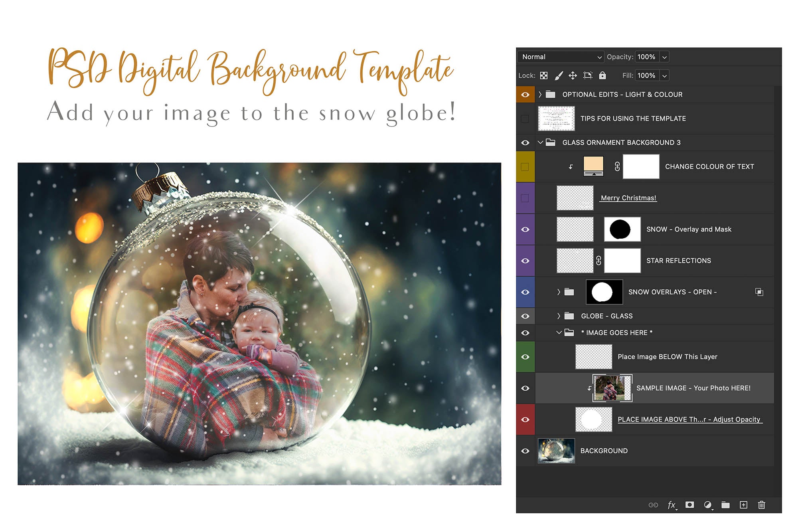Expand the GLOBE - GLASS group
This screenshot has width=798, height=532.
(558, 316)
